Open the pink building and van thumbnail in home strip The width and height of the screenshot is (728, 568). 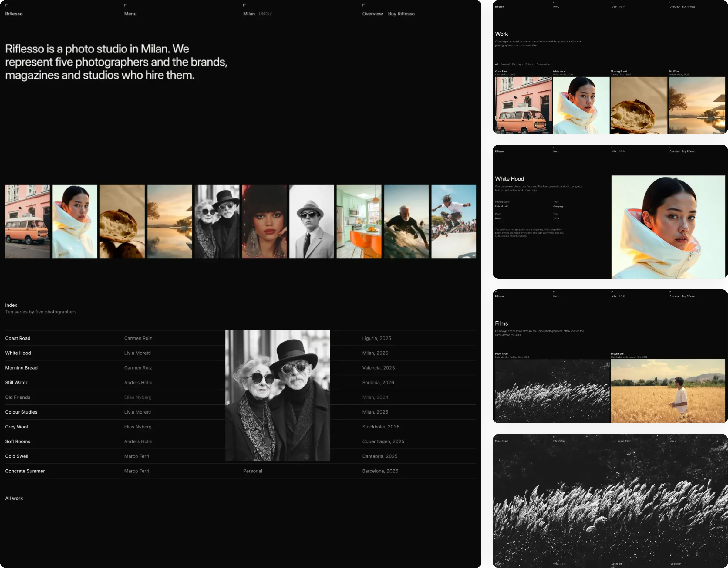(x=27, y=221)
